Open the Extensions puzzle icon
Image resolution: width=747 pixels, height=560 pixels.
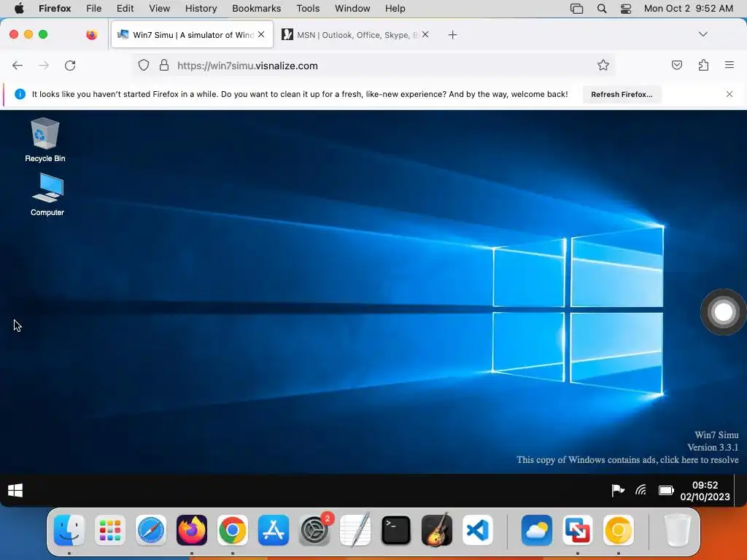pos(703,65)
